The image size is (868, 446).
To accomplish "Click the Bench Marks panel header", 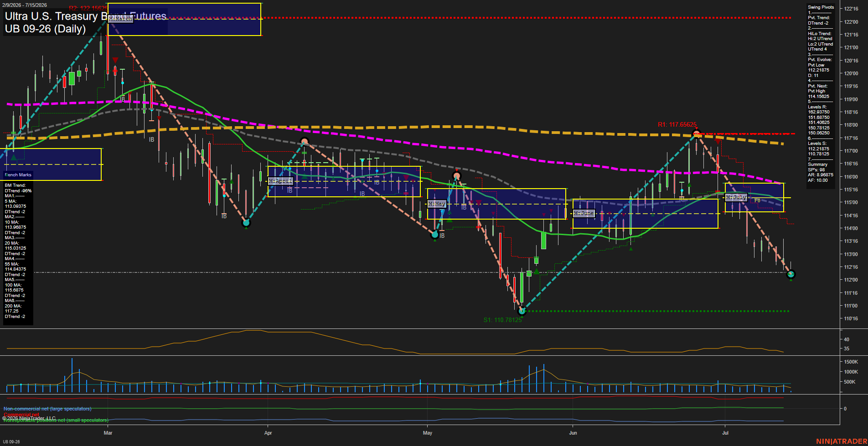I will pos(18,175).
